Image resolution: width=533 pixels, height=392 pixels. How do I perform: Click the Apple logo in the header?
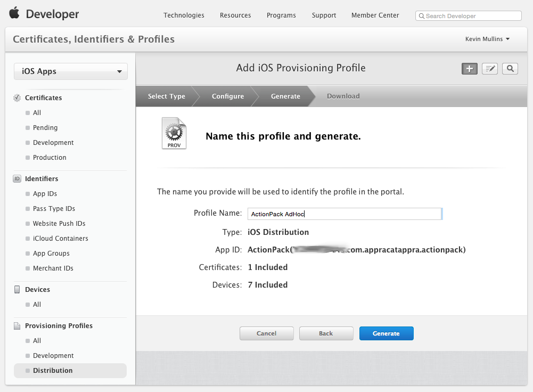tap(14, 12)
